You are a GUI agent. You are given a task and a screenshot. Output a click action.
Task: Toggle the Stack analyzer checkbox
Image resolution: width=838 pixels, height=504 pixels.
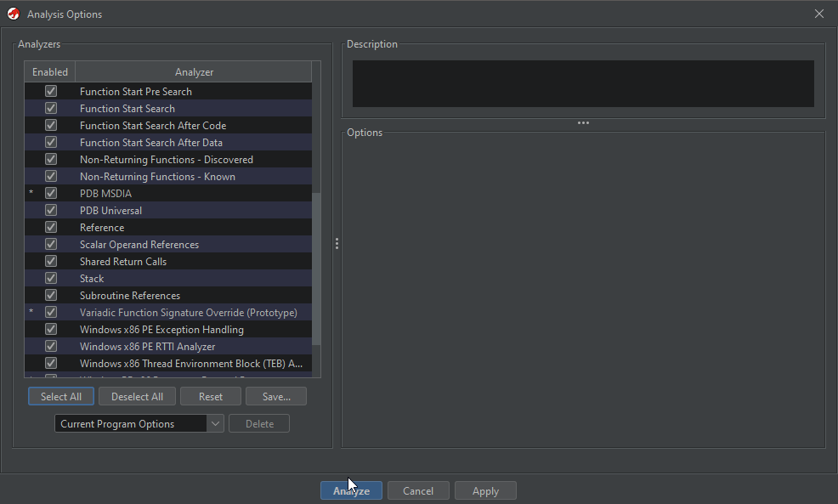51,278
